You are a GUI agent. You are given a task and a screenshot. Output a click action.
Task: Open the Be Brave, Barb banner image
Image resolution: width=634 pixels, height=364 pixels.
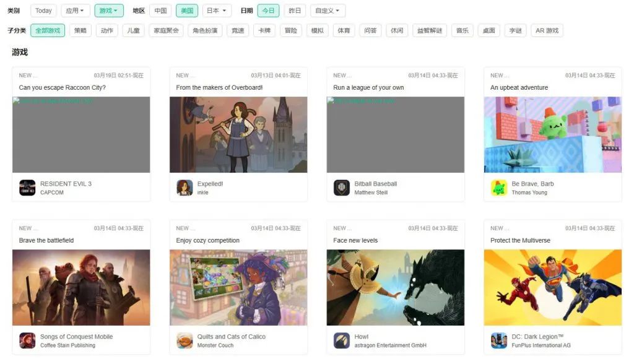(x=553, y=135)
